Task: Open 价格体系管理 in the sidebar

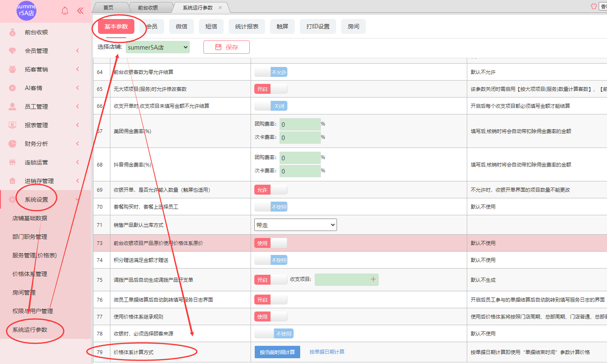Action: tap(30, 274)
